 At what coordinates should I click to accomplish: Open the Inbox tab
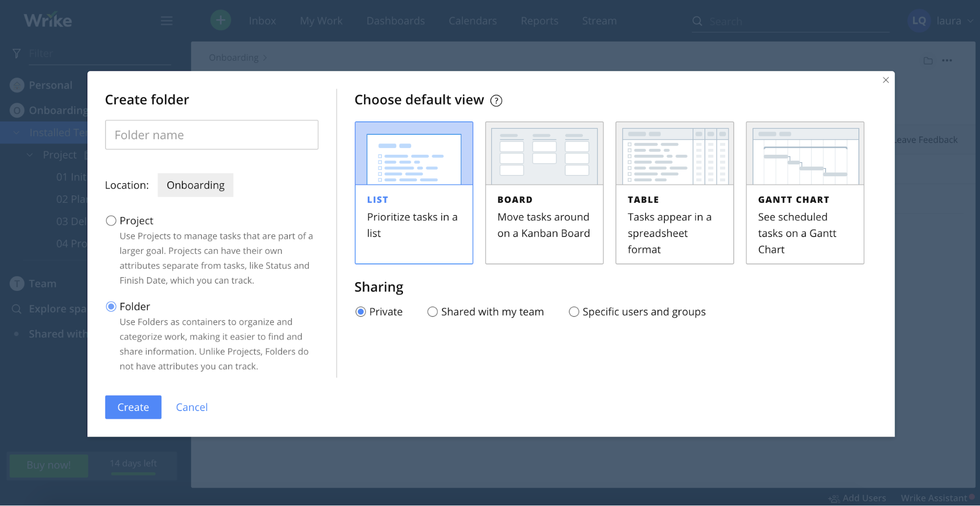pyautogui.click(x=262, y=21)
